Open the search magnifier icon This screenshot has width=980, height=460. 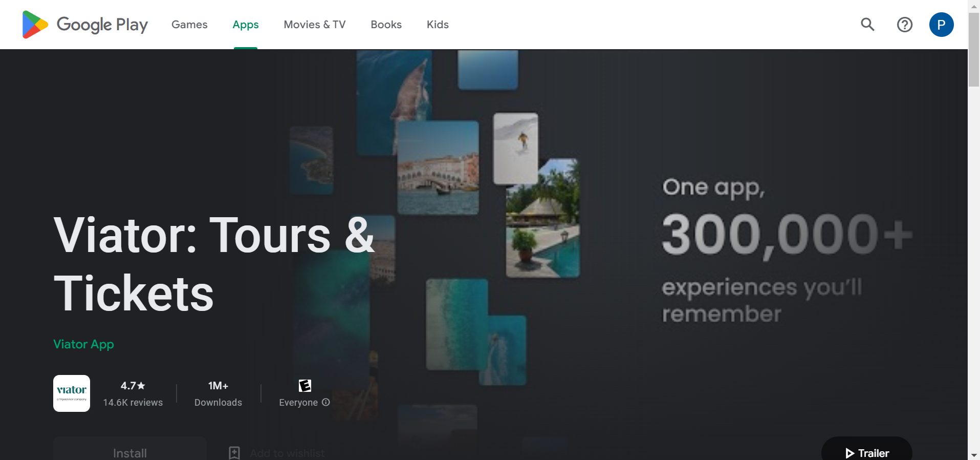(867, 25)
